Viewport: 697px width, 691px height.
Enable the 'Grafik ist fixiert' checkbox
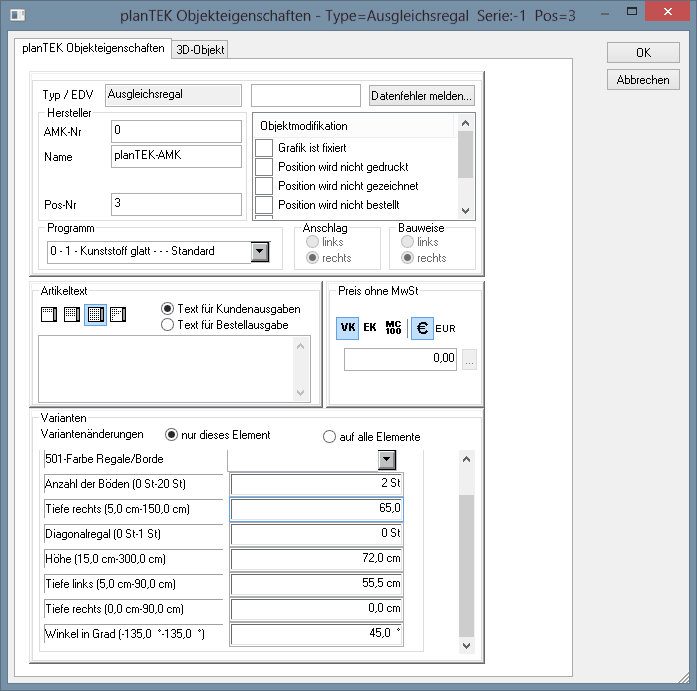pos(264,148)
